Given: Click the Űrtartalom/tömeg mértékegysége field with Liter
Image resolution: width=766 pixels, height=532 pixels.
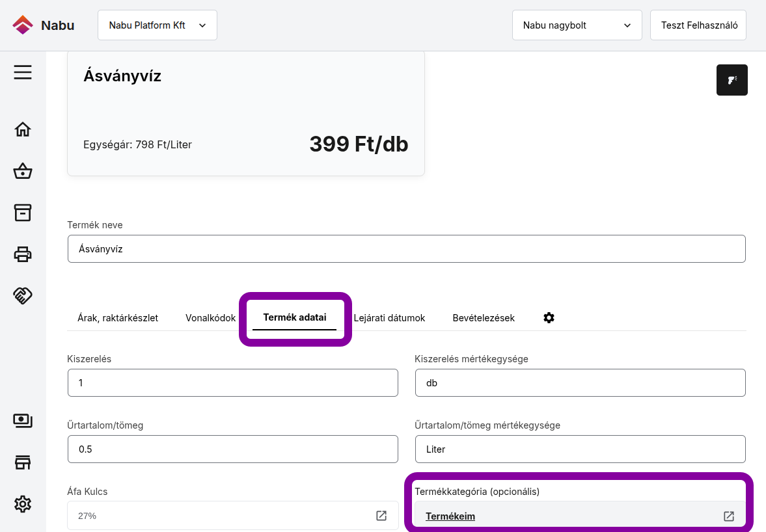Looking at the screenshot, I should pos(581,449).
